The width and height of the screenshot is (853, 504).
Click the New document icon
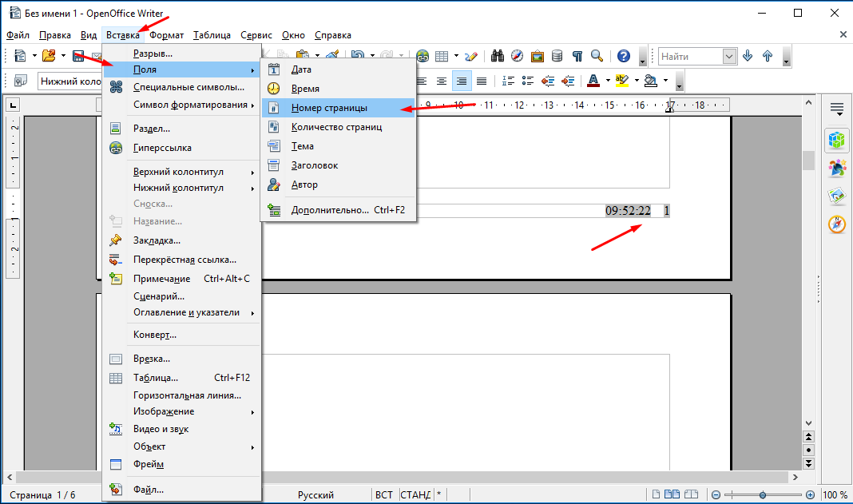[20, 56]
